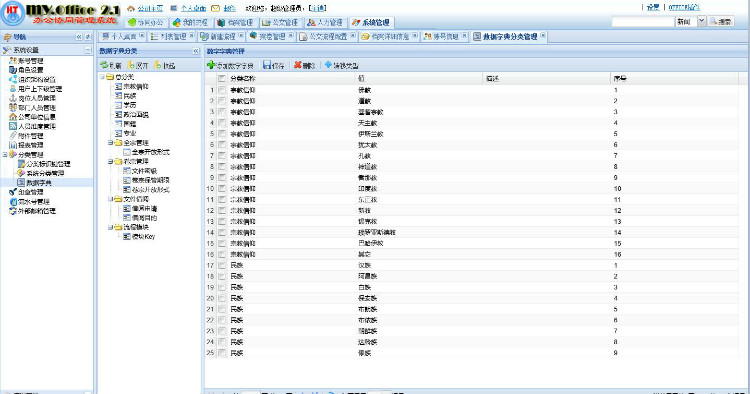Click the home icon beside the 公司主页 link

click(x=131, y=9)
